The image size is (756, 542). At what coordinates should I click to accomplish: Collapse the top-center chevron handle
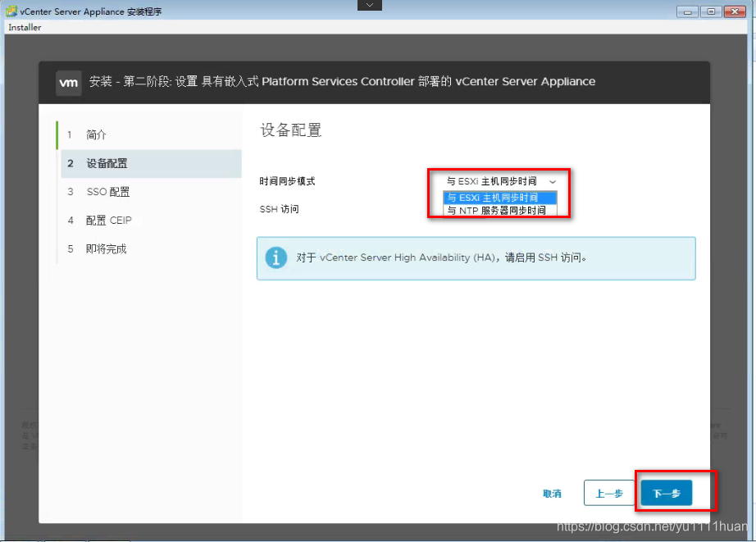coord(370,5)
